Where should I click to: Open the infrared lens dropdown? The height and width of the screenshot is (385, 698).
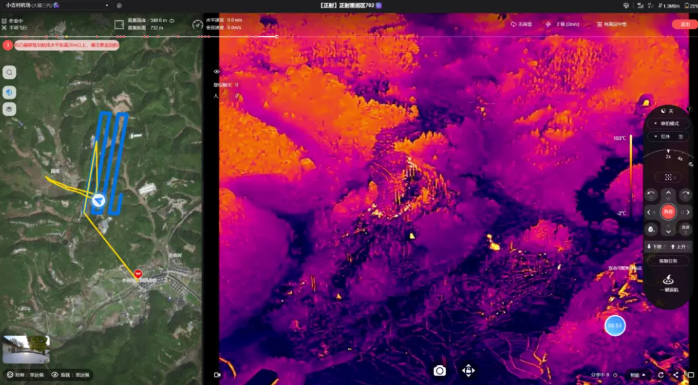[x=668, y=137]
